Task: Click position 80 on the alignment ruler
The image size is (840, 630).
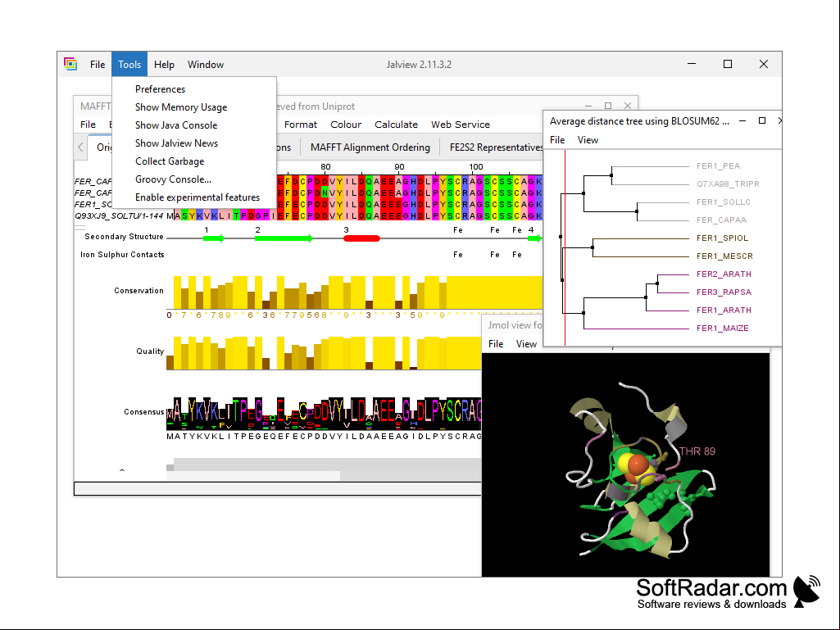Action: [325, 167]
